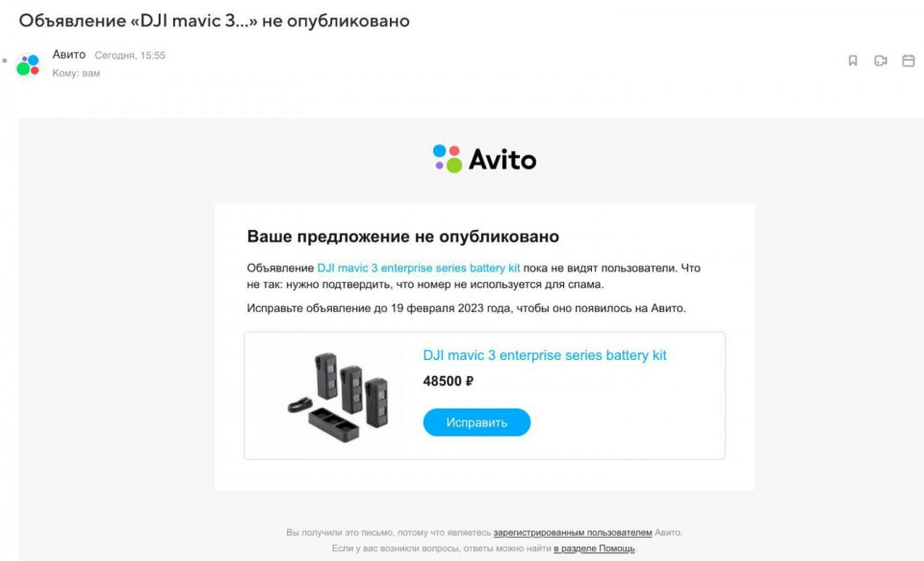Viewport: 924px width, 561px height.
Task: Click the Avito wordmark in the banner
Action: pyautogui.click(x=502, y=160)
